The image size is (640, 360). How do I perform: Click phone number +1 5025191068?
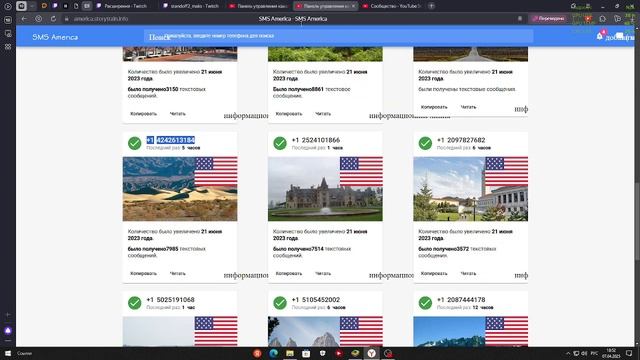pos(171,300)
